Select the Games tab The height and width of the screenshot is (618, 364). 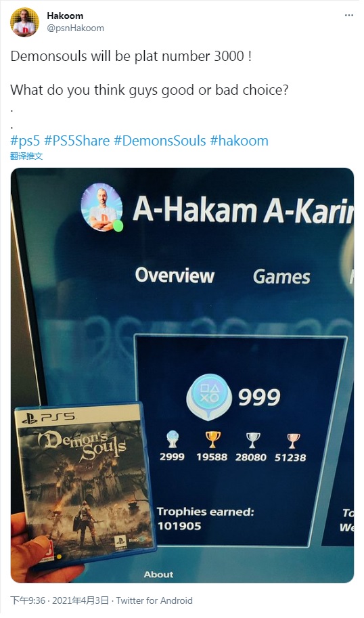click(x=281, y=276)
